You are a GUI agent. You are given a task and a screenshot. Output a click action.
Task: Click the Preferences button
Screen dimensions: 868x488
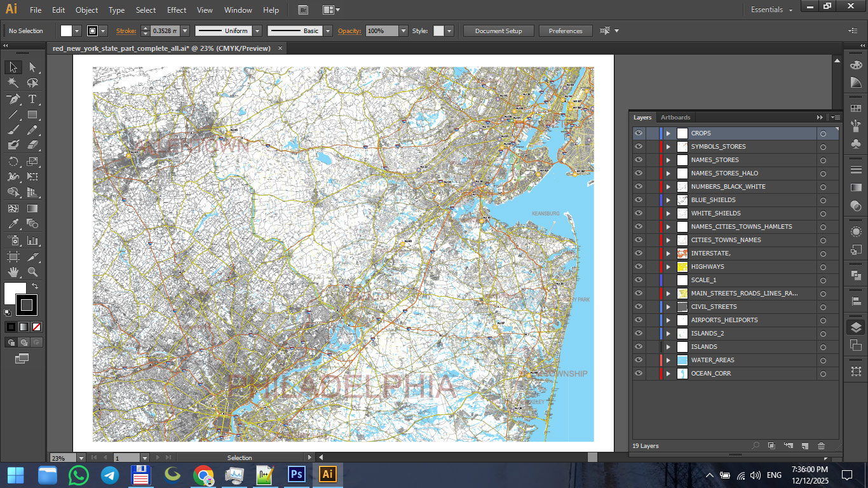point(565,31)
